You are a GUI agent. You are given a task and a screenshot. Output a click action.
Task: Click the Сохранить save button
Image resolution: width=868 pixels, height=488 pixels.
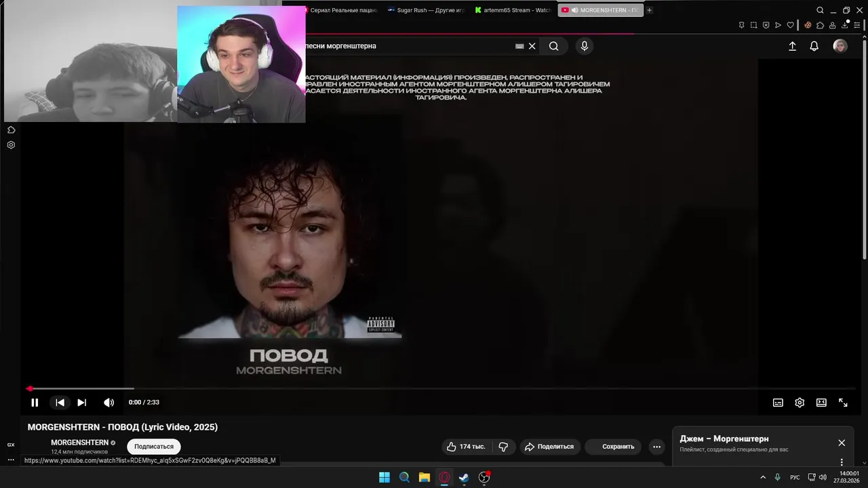(x=613, y=447)
